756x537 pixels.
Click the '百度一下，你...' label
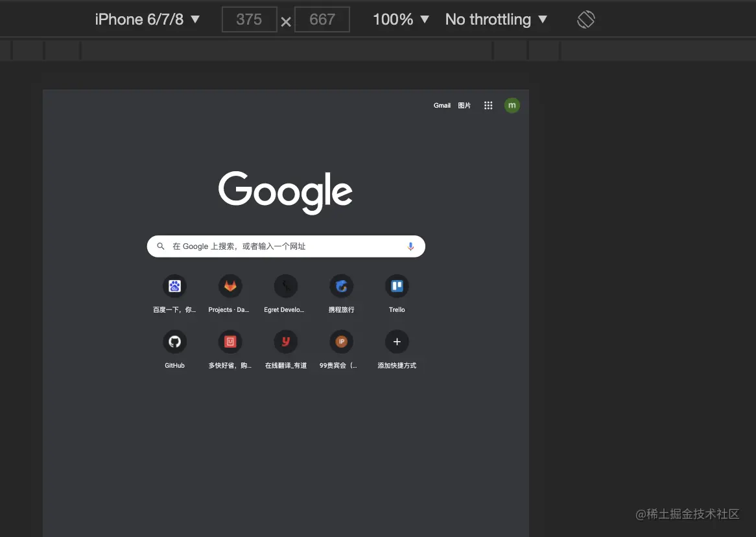click(174, 310)
